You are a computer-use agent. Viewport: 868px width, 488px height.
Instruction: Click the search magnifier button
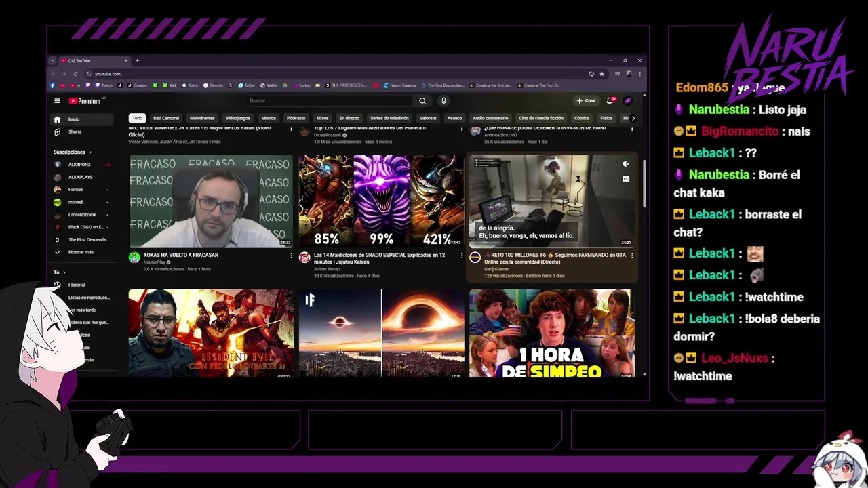pyautogui.click(x=422, y=101)
